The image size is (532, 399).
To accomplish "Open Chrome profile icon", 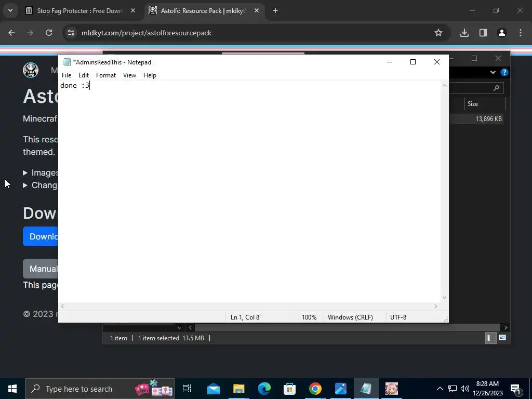I will pyautogui.click(x=502, y=33).
